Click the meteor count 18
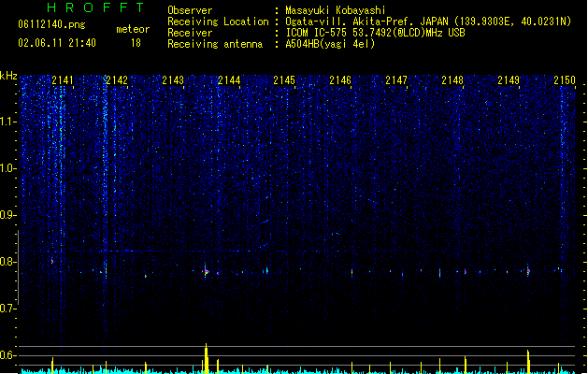 point(136,43)
